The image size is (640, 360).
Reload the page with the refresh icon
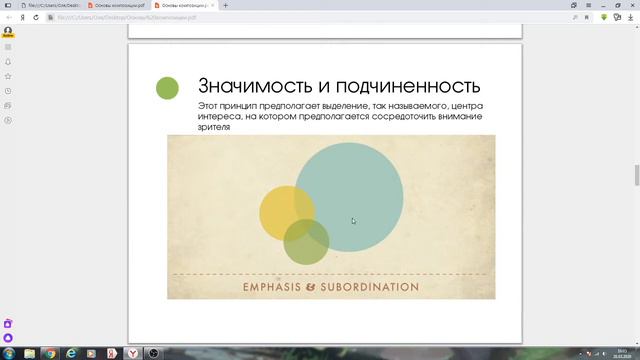pos(36,18)
